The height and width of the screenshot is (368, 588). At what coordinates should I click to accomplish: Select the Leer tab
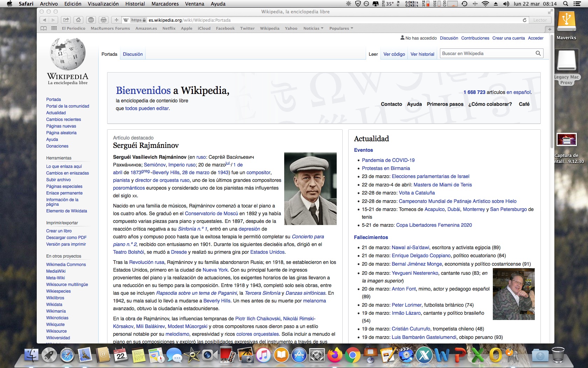pyautogui.click(x=373, y=54)
